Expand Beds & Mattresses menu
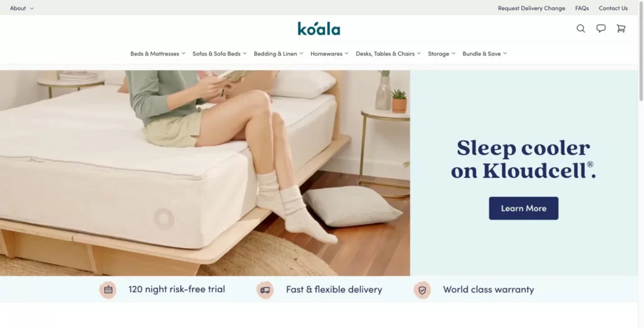 click(158, 54)
